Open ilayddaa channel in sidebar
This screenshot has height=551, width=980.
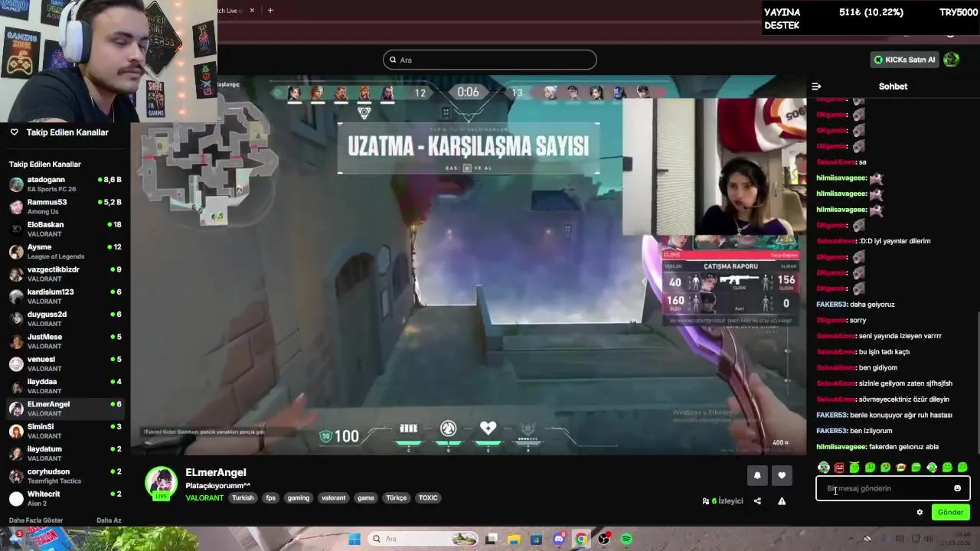65,386
